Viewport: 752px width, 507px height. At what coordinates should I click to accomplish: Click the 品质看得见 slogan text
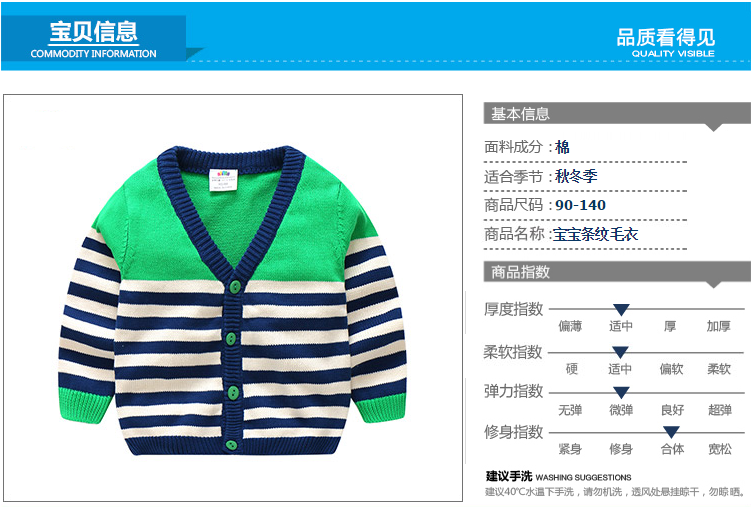click(666, 37)
